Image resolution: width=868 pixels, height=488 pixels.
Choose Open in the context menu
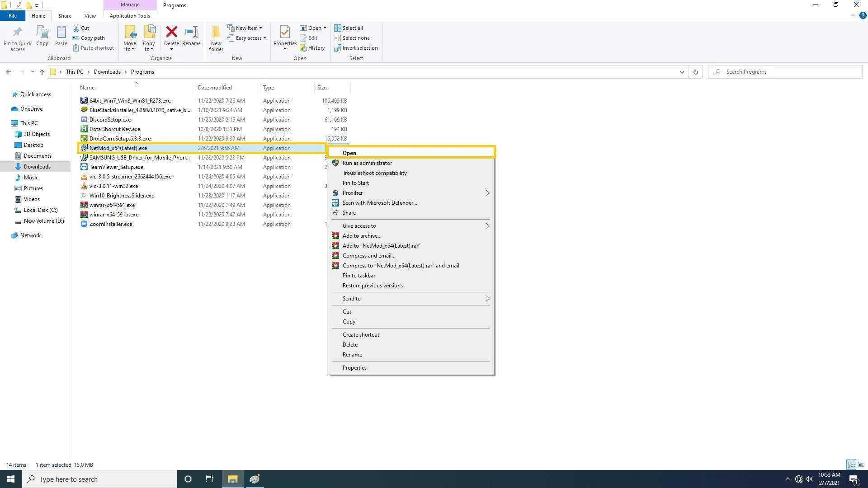411,153
